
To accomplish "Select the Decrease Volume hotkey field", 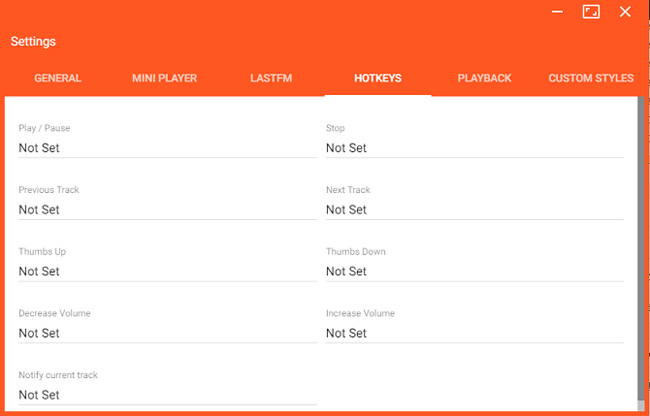I will pyautogui.click(x=167, y=333).
